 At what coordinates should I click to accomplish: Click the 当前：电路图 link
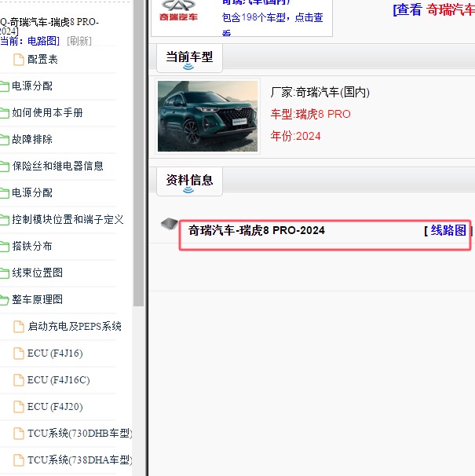[29, 41]
